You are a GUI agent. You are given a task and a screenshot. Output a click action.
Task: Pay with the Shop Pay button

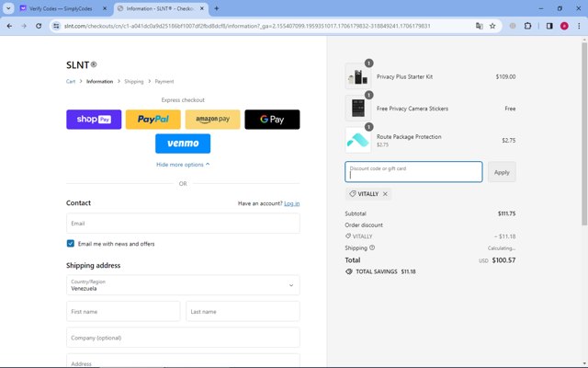tap(94, 120)
